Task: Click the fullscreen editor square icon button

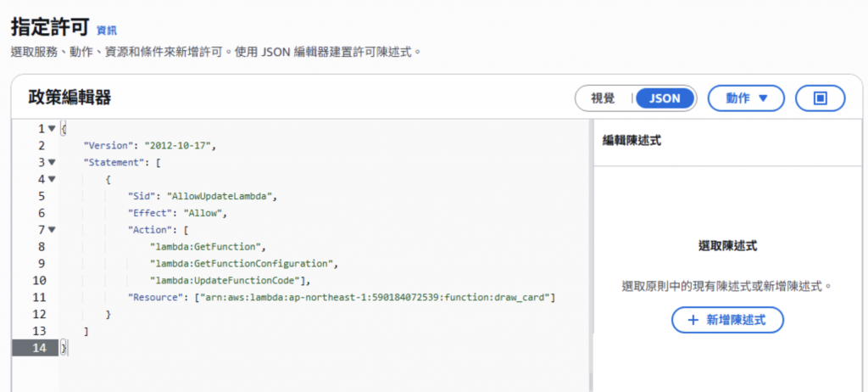Action: coord(820,98)
